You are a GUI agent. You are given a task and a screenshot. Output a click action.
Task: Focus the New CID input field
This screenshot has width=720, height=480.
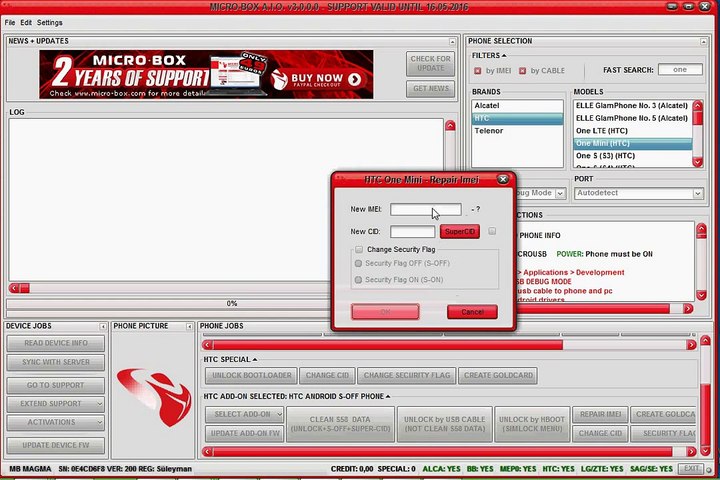click(412, 232)
